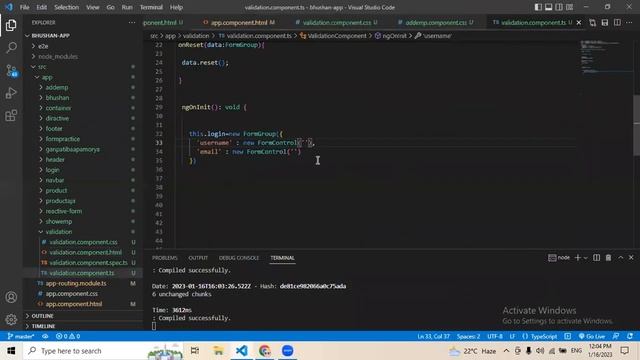Screen dimensions: 640x360
Task: Switch to the Output panel tab
Action: click(198, 258)
